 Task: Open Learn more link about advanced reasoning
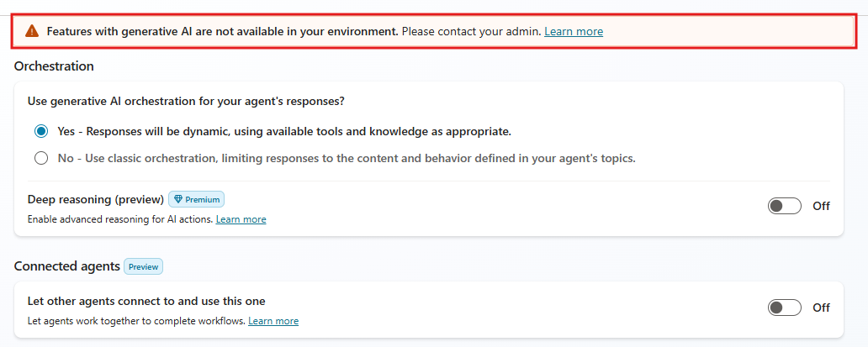pyautogui.click(x=241, y=219)
